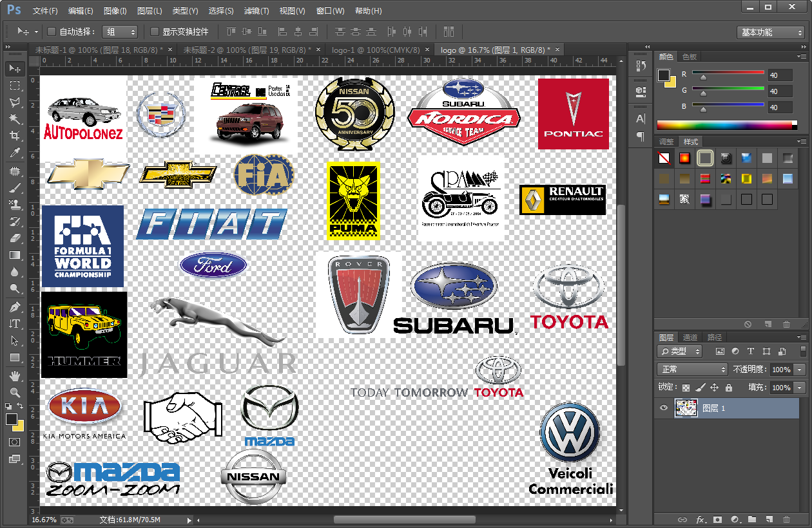The width and height of the screenshot is (812, 528).
Task: Open the fill 填充 arrow dropdown
Action: click(800, 388)
